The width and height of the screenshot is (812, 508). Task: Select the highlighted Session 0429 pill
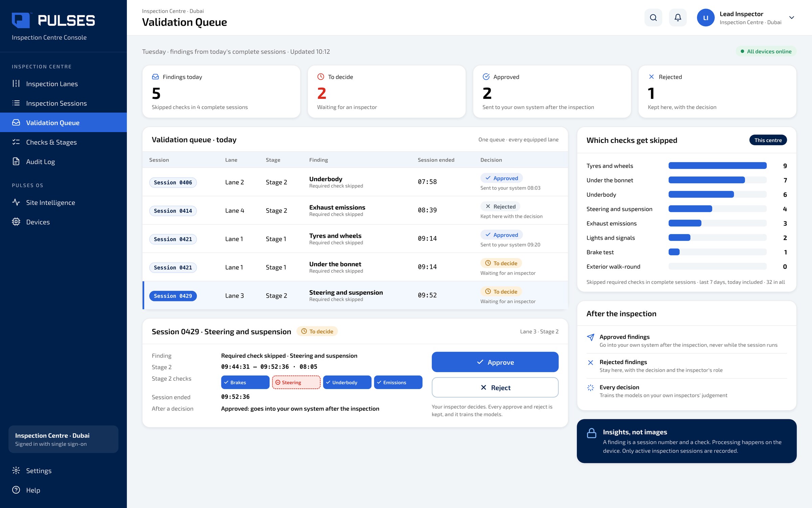click(173, 296)
